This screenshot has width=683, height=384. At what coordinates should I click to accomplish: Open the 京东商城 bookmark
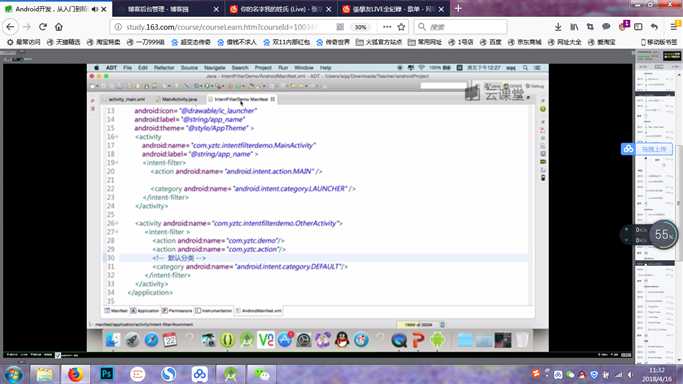524,42
